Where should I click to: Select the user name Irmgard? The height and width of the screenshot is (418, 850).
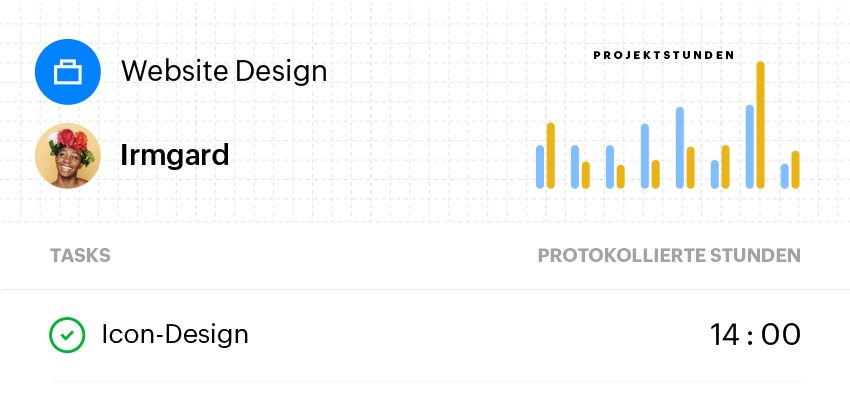click(x=175, y=155)
